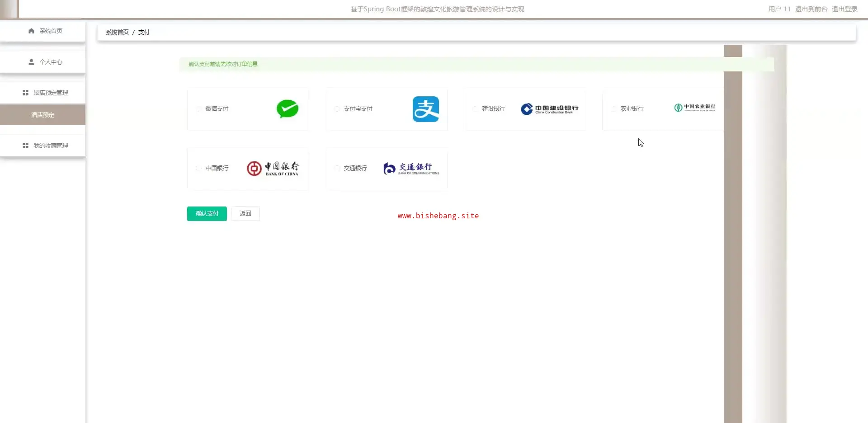Click the 建设银行 label text
This screenshot has height=423, width=868.
[494, 109]
